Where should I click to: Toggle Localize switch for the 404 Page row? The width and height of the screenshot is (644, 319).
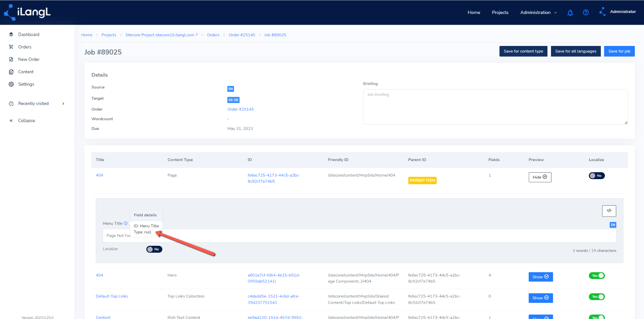pyautogui.click(x=596, y=176)
